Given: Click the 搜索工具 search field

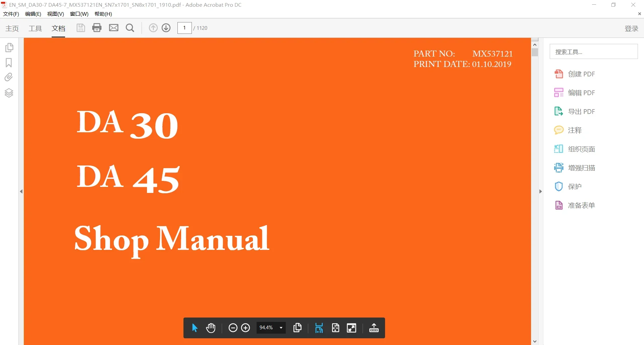Looking at the screenshot, I should pos(593,52).
